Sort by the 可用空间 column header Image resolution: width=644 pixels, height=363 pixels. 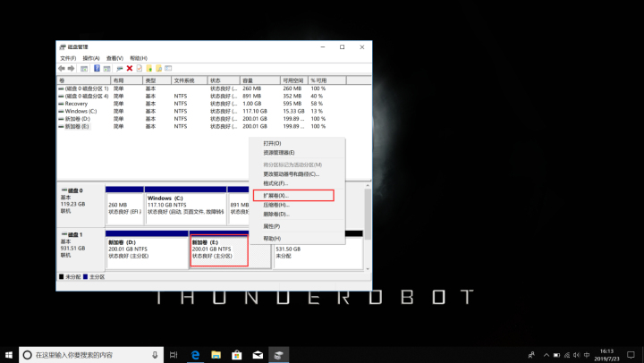point(293,80)
